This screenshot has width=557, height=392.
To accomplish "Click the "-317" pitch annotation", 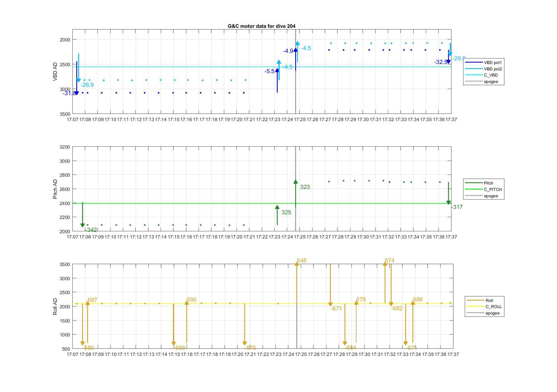I will 457,207.
